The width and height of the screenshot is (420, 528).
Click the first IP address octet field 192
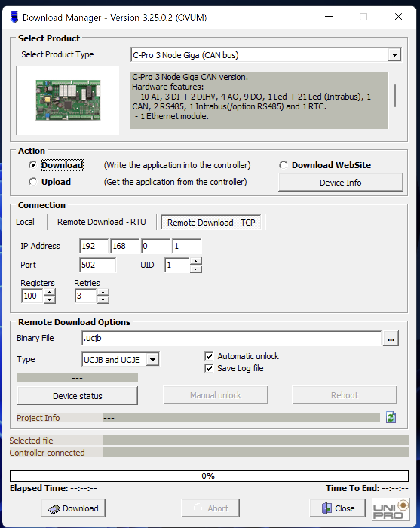(x=94, y=246)
